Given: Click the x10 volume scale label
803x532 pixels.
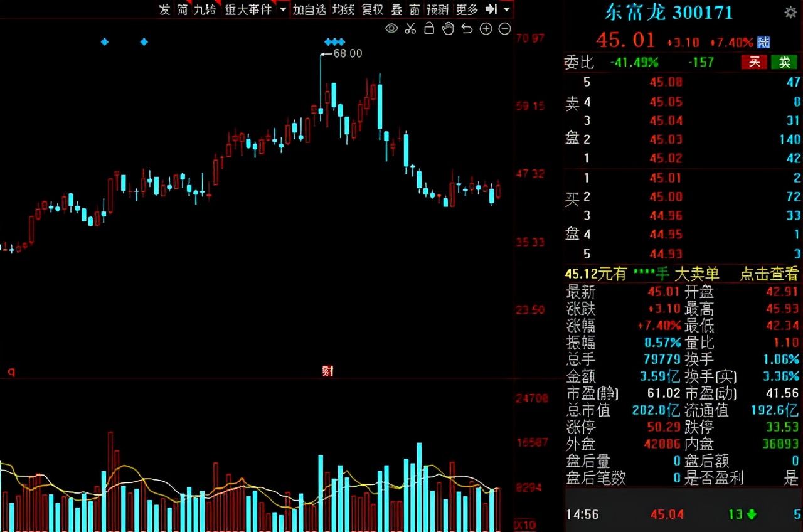Looking at the screenshot, I should (524, 524).
